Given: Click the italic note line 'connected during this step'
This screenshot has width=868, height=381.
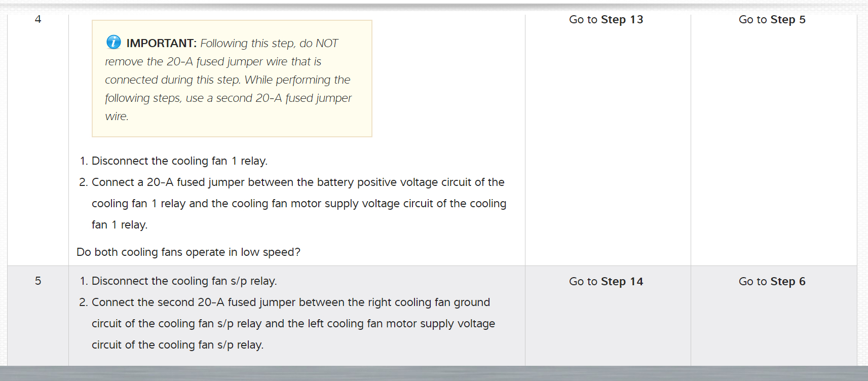Looking at the screenshot, I should pos(228,80).
